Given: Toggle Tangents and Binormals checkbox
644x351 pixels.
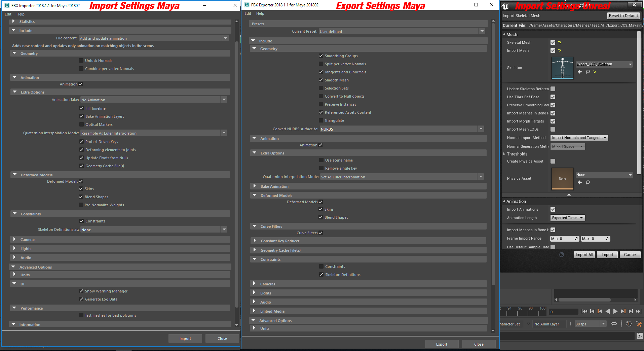Looking at the screenshot, I should (321, 72).
